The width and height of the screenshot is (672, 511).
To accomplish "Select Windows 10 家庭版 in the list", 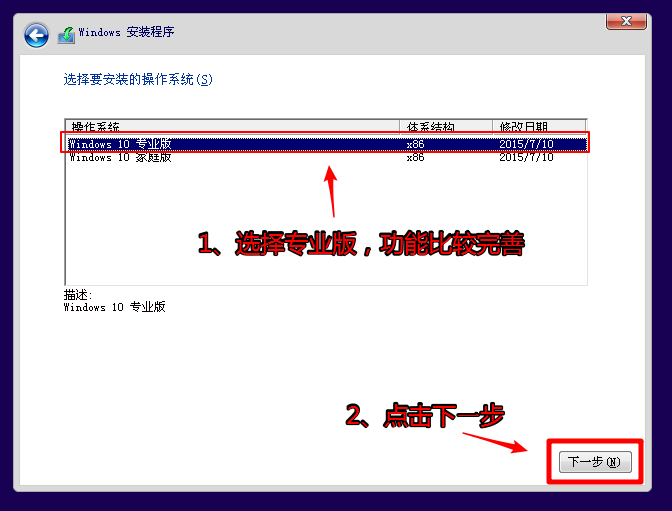I will [x=119, y=157].
